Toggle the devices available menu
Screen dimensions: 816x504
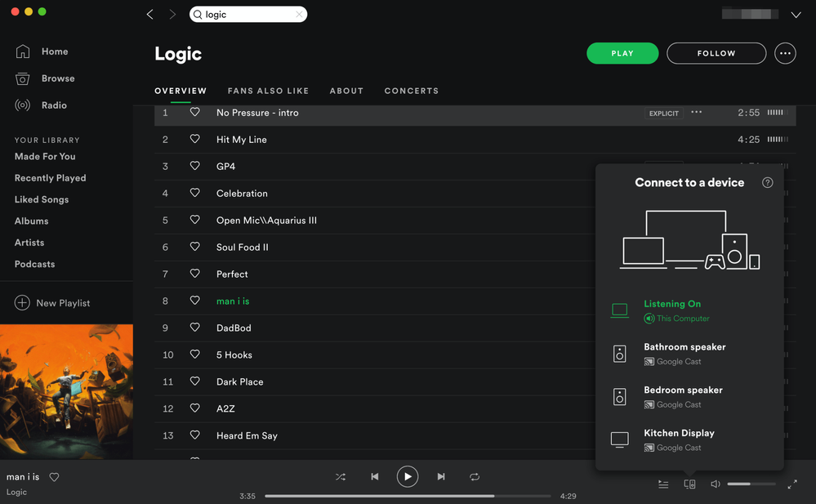pyautogui.click(x=689, y=484)
